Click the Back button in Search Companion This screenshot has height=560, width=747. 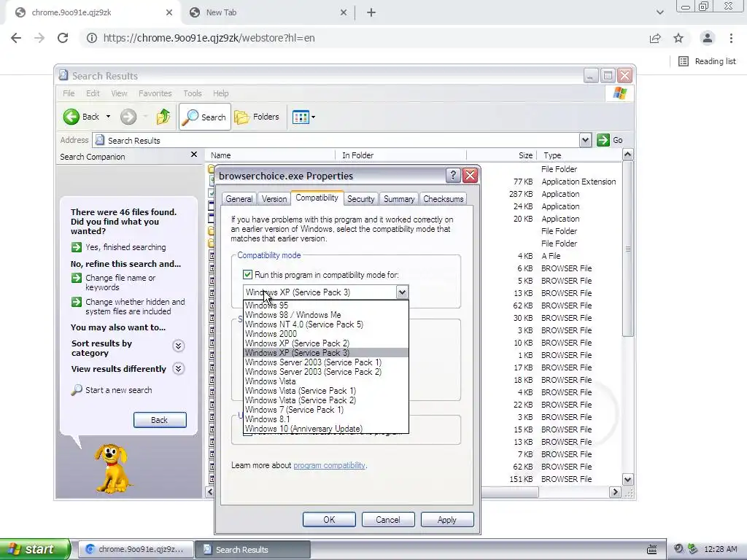point(160,420)
